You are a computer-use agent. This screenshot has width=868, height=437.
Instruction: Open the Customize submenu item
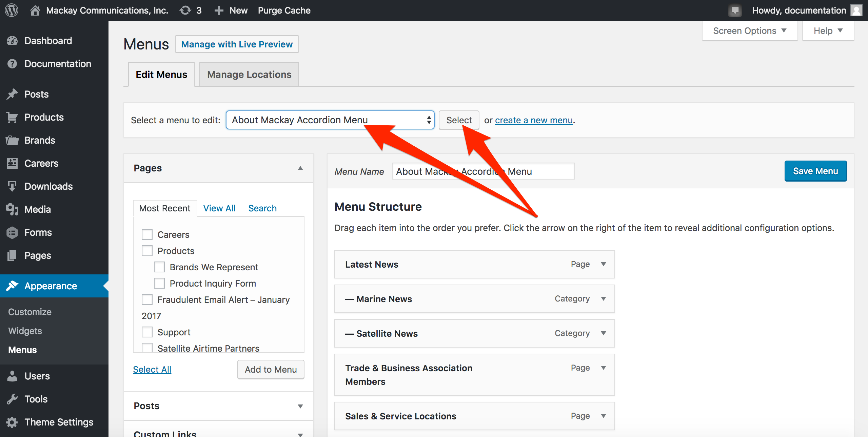coord(30,312)
